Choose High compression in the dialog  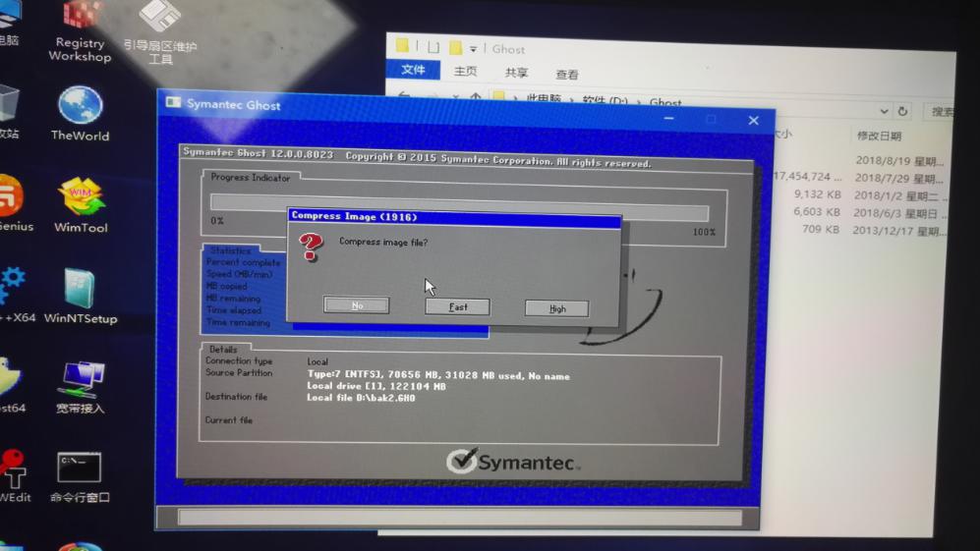[x=556, y=308]
